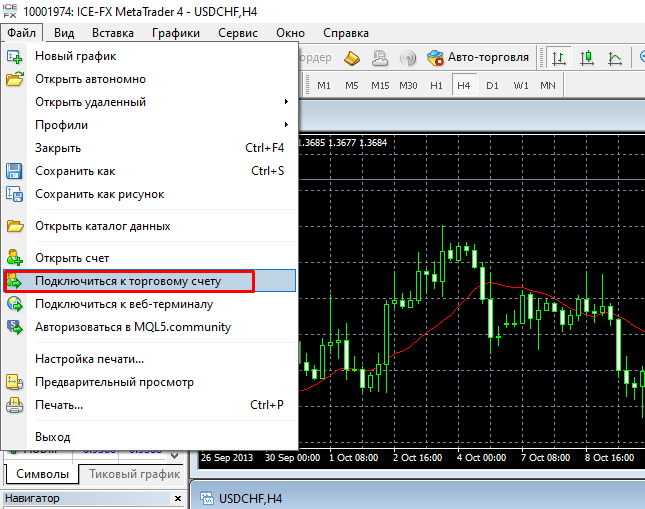Screen dimensions: 645x509
Task: Click the yellow MetaEditor book icon
Action: coord(352,58)
